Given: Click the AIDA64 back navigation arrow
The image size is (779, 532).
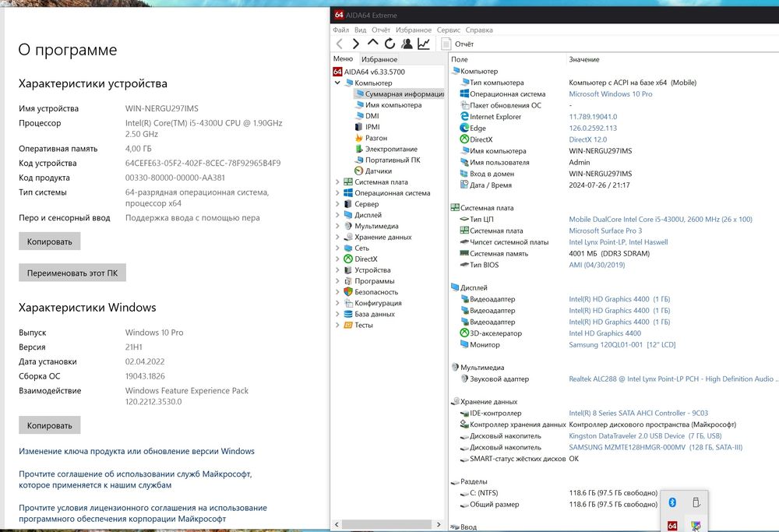Looking at the screenshot, I should (340, 44).
